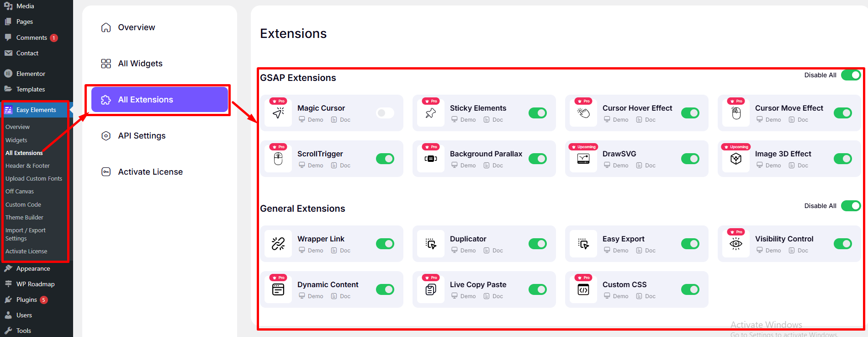Click the Visibility Control eye icon

click(x=736, y=244)
